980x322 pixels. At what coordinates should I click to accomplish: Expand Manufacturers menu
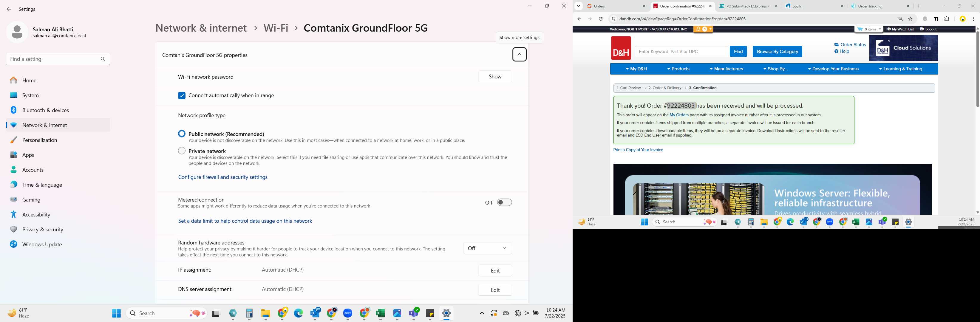[x=726, y=69]
